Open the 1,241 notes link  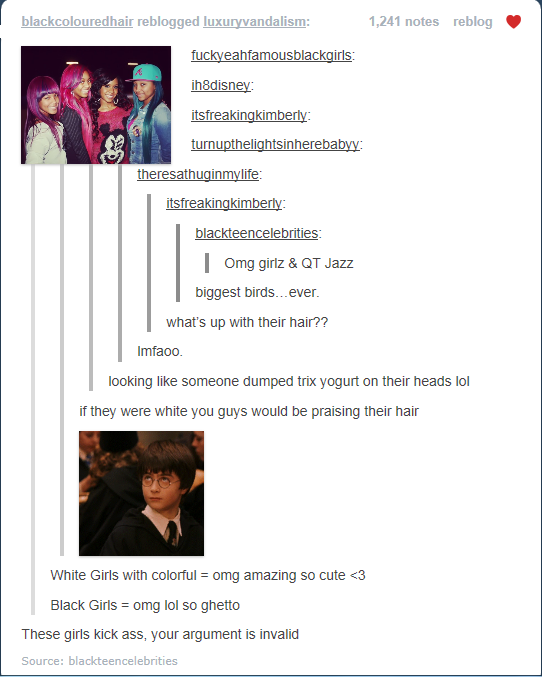[404, 22]
